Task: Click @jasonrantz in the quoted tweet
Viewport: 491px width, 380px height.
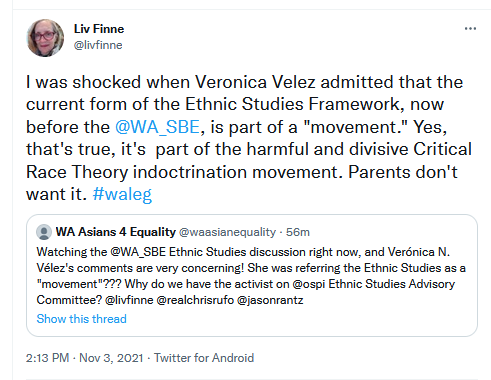Action: pyautogui.click(x=270, y=300)
